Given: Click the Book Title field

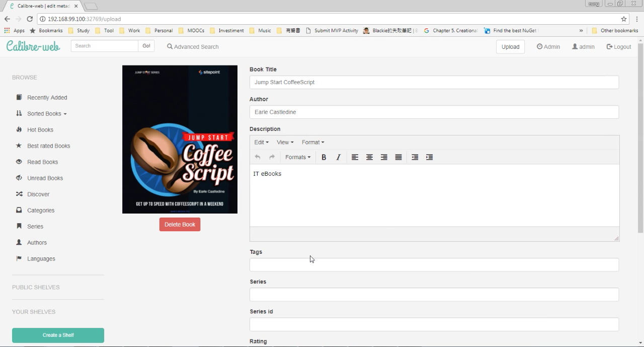Looking at the screenshot, I should (x=434, y=82).
